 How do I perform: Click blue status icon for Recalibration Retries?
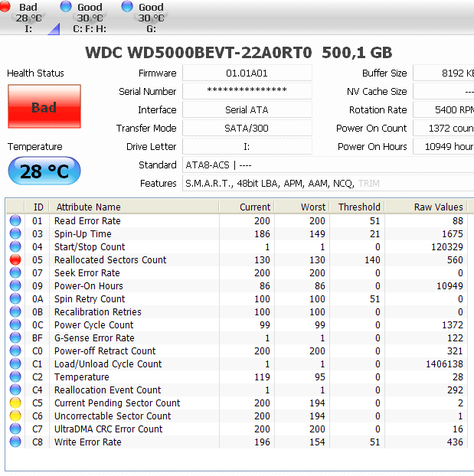15,311
